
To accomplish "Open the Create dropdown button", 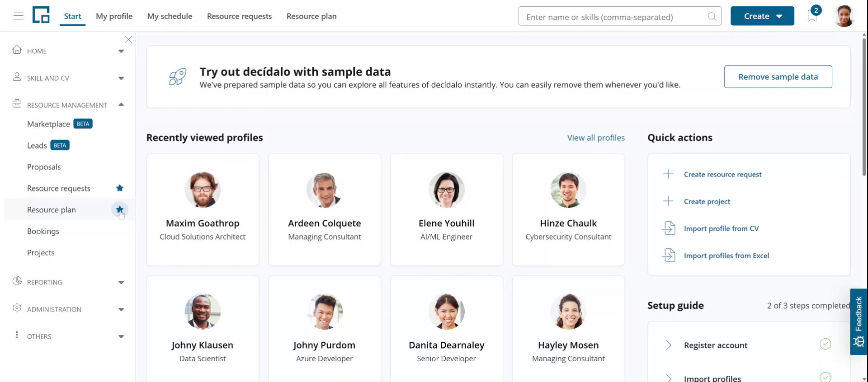I will coord(762,16).
